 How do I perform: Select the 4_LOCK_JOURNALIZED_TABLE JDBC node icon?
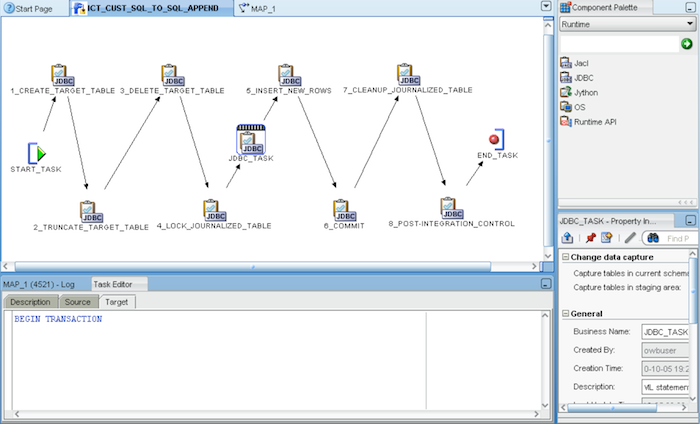(x=214, y=210)
